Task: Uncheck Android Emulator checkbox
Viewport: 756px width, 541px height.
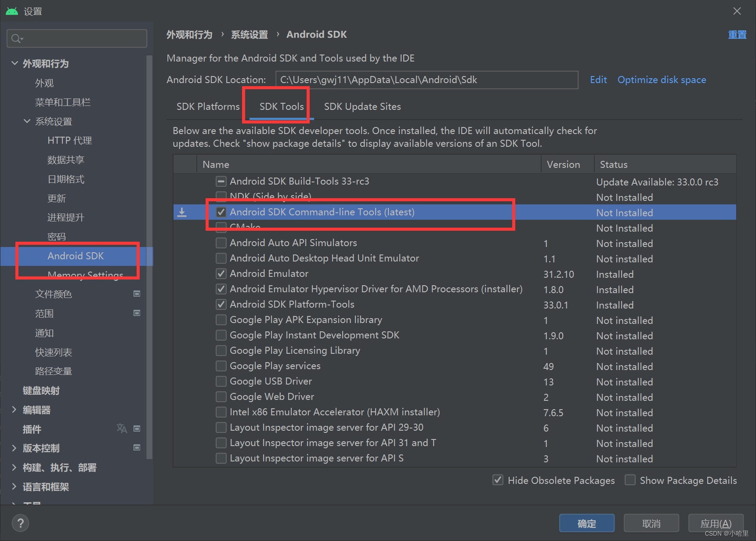Action: (x=221, y=273)
